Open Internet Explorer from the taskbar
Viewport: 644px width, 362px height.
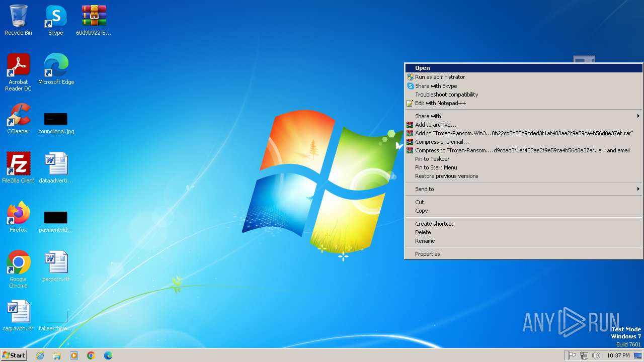click(40, 355)
